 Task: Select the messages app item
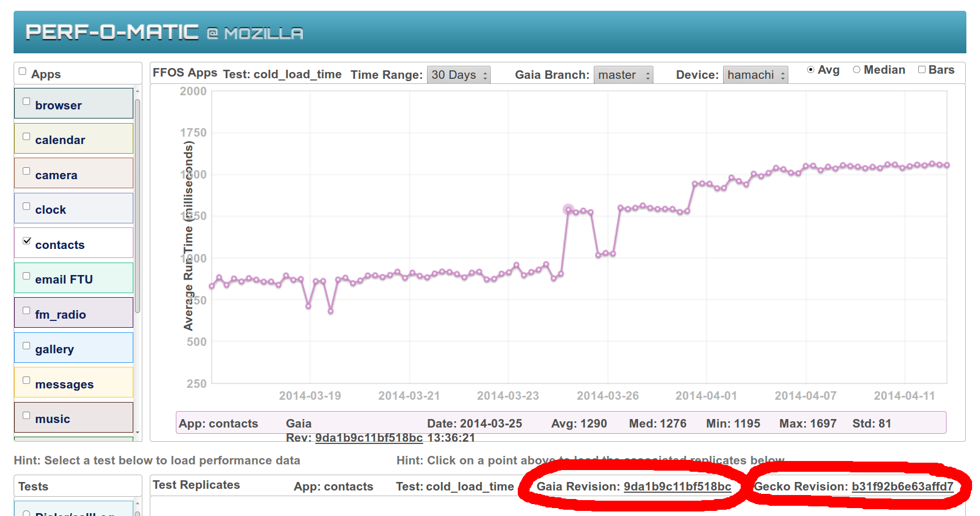pyautogui.click(x=74, y=383)
